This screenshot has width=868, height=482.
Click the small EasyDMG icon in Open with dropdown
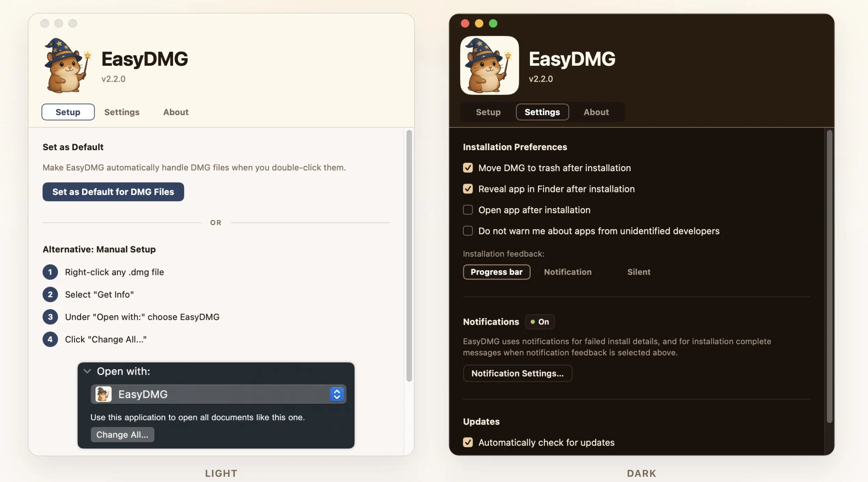(x=103, y=394)
